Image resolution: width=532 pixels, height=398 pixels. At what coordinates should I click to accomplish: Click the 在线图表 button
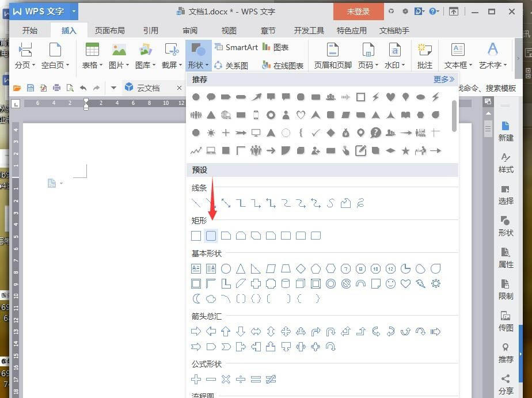coord(283,66)
